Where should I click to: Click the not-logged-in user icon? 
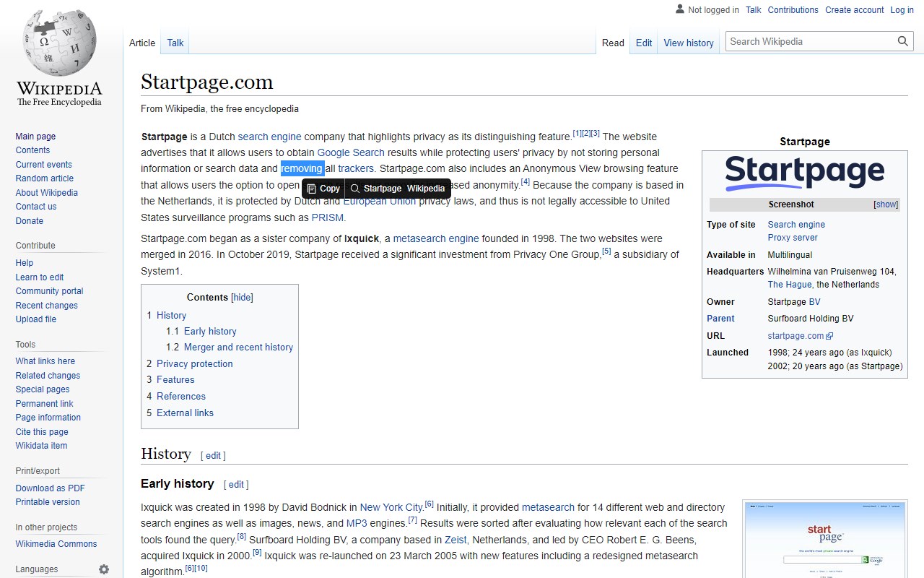pyautogui.click(x=680, y=9)
